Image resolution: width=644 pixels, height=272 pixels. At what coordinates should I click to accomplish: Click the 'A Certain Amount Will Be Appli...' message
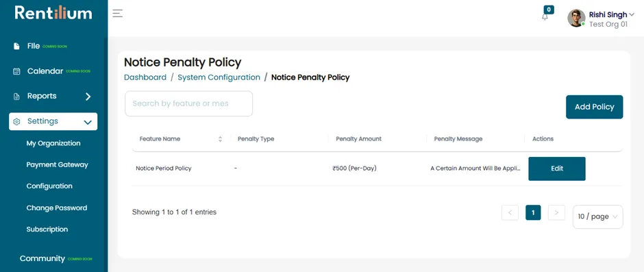pos(475,169)
